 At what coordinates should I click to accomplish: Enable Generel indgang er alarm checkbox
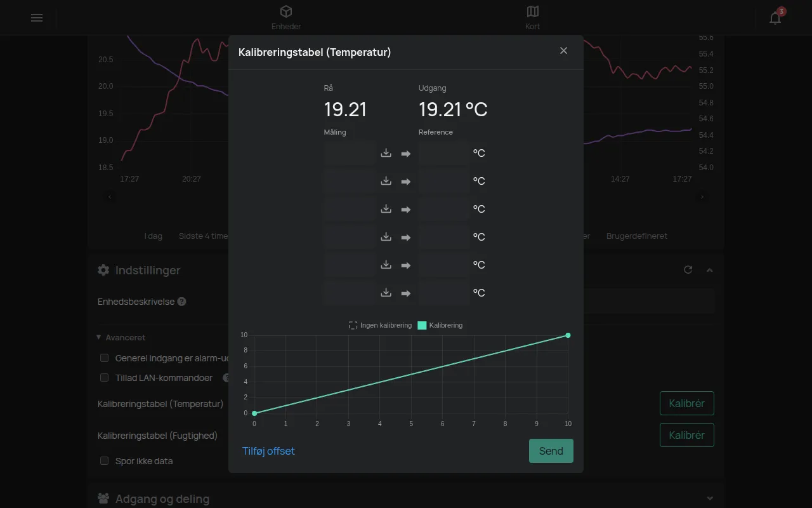(x=105, y=358)
